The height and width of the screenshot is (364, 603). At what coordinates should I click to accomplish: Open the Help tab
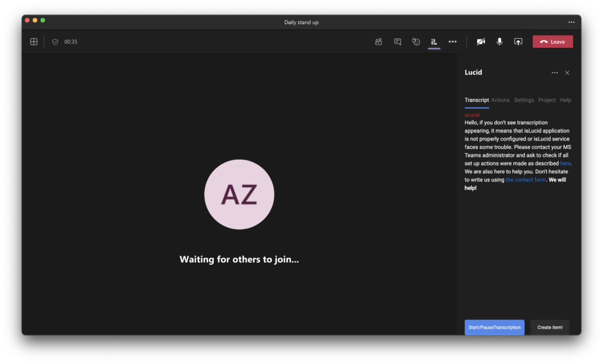(x=565, y=100)
